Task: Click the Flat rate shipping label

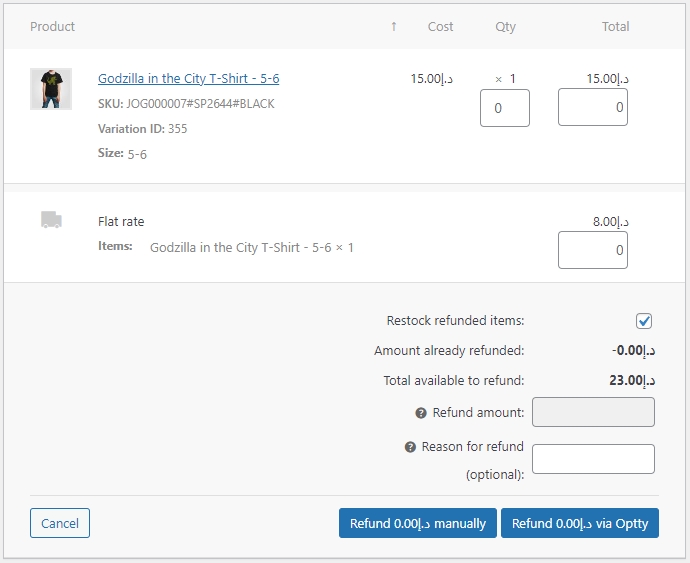Action: pos(121,222)
